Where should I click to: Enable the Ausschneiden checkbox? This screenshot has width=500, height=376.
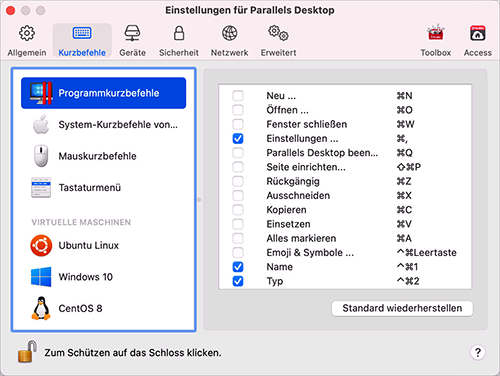click(x=238, y=196)
